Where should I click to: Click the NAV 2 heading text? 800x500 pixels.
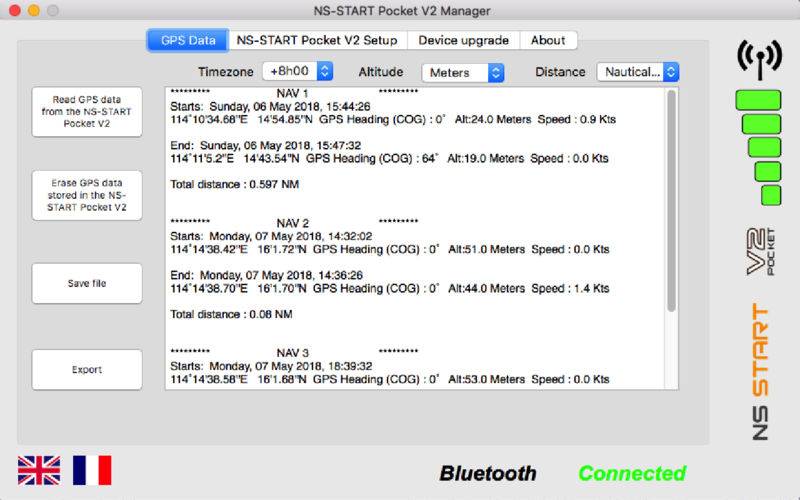point(292,223)
